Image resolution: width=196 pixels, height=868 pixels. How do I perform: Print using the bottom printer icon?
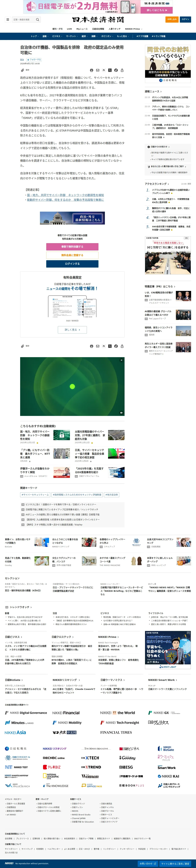coord(92,346)
